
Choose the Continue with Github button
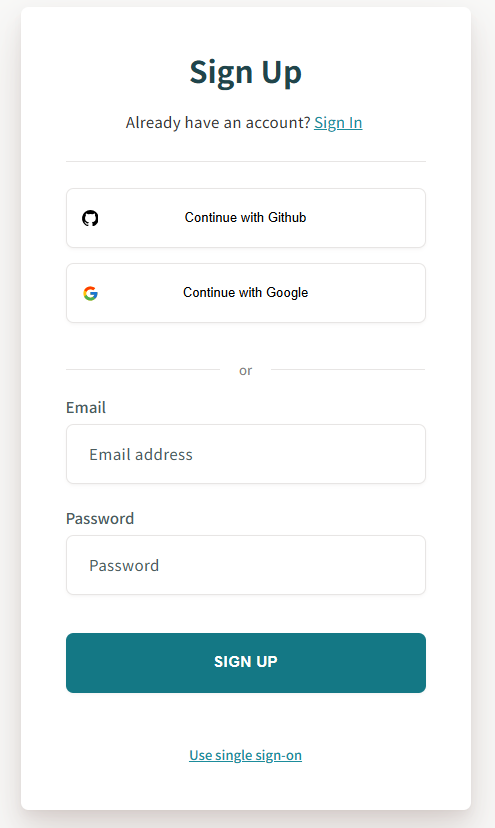(x=246, y=218)
